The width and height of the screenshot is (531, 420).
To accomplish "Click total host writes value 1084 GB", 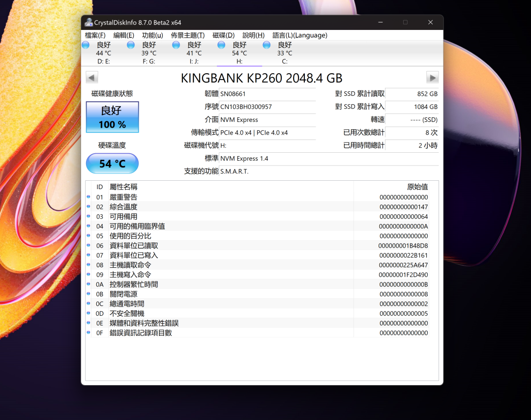I will tap(412, 107).
